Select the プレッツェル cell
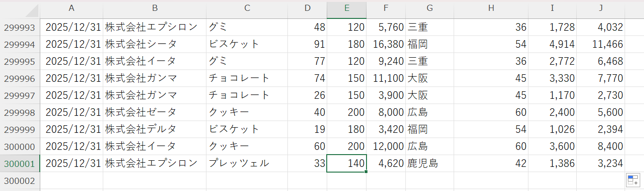The width and height of the screenshot is (644, 191). (246, 164)
